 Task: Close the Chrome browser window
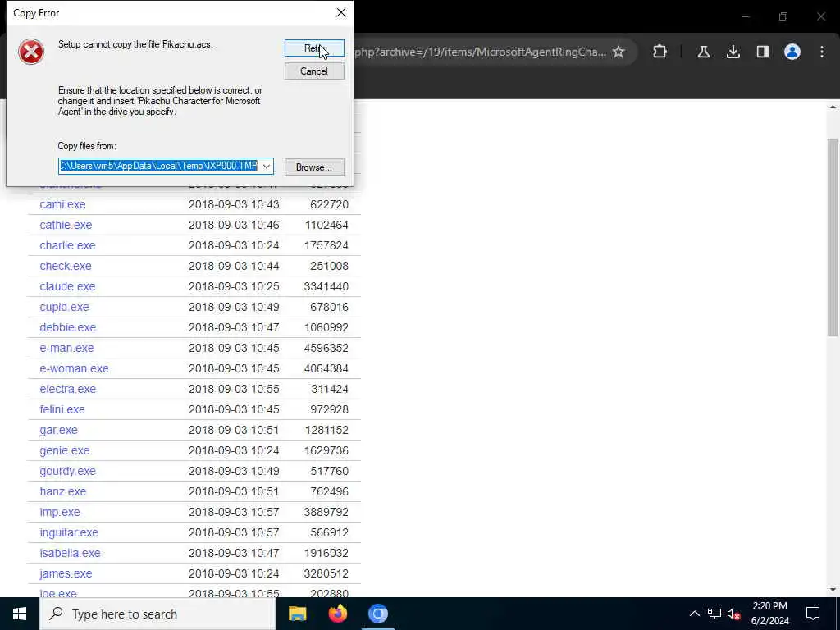click(x=821, y=16)
